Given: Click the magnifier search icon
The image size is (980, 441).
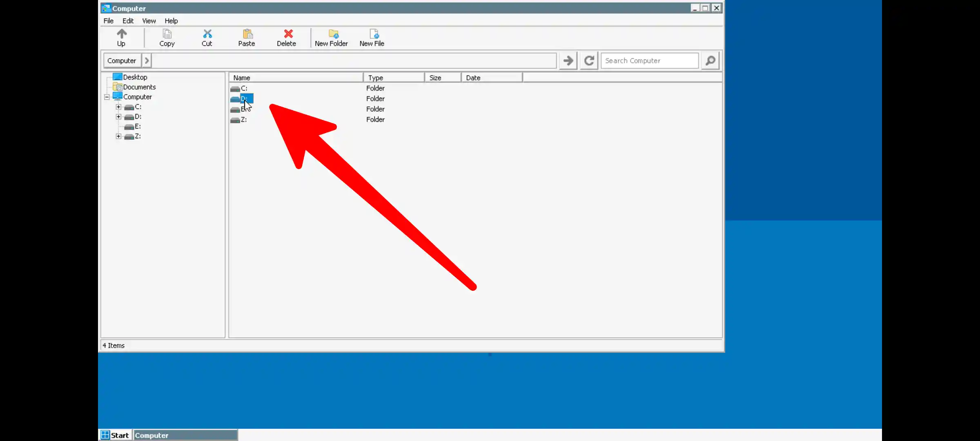Looking at the screenshot, I should pos(710,60).
